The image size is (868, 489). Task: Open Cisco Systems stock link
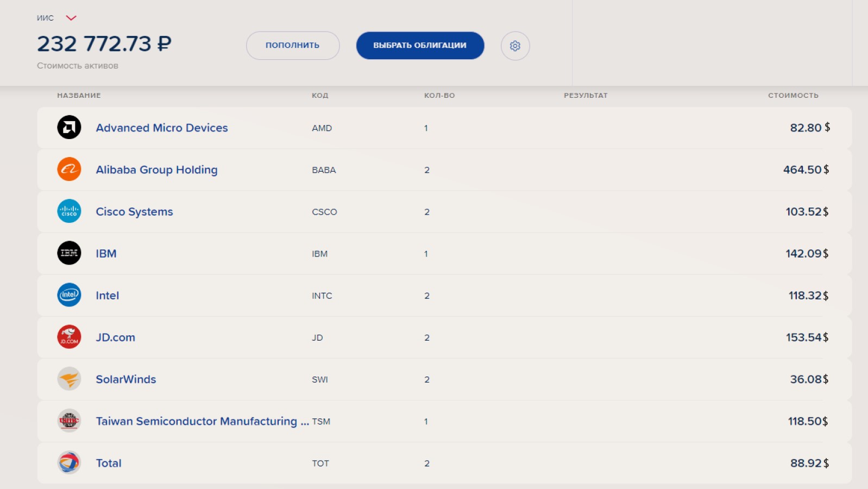134,211
